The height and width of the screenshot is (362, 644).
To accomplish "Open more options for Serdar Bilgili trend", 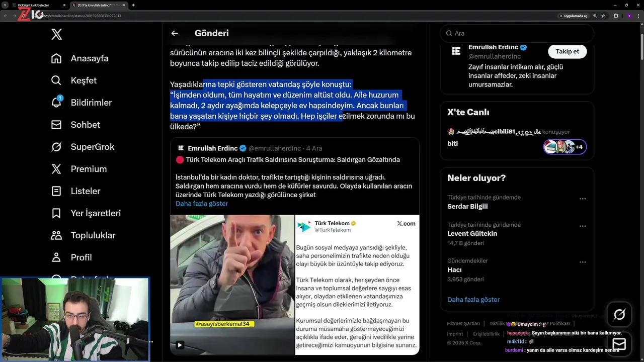I will (x=583, y=199).
